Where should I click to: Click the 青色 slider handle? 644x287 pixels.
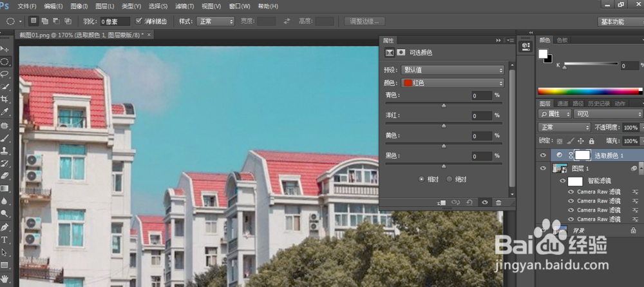tap(444, 106)
